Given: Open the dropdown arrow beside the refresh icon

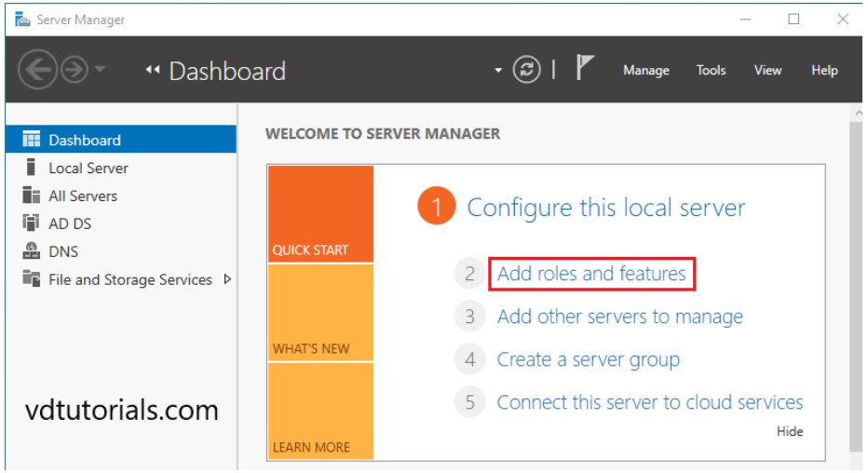Looking at the screenshot, I should (x=498, y=71).
